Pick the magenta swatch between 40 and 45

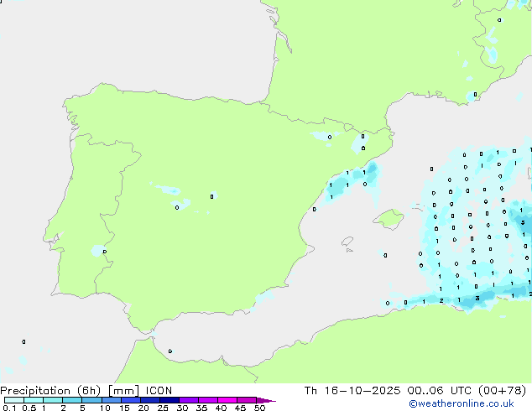coord(227,400)
